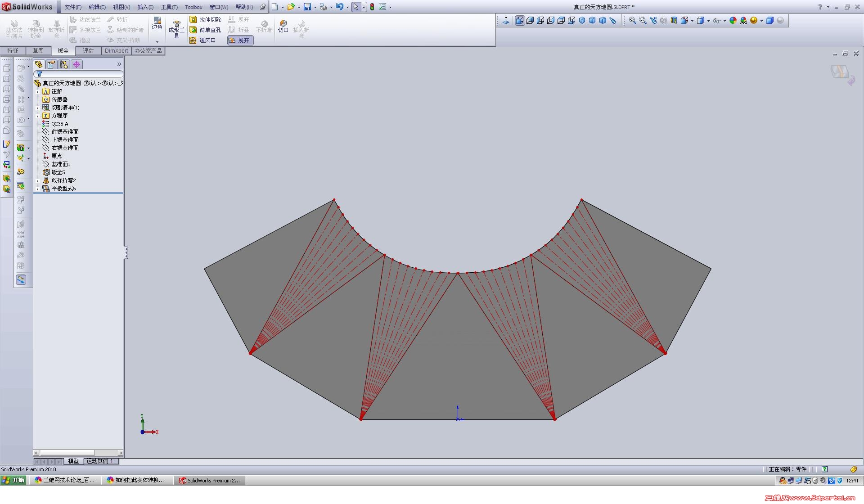Click the Save floppy disk icon

tap(307, 7)
